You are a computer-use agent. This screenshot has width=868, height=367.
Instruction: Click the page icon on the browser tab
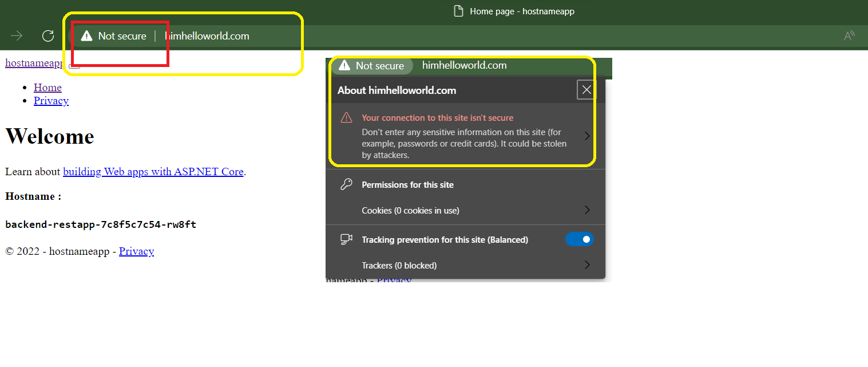pyautogui.click(x=458, y=11)
